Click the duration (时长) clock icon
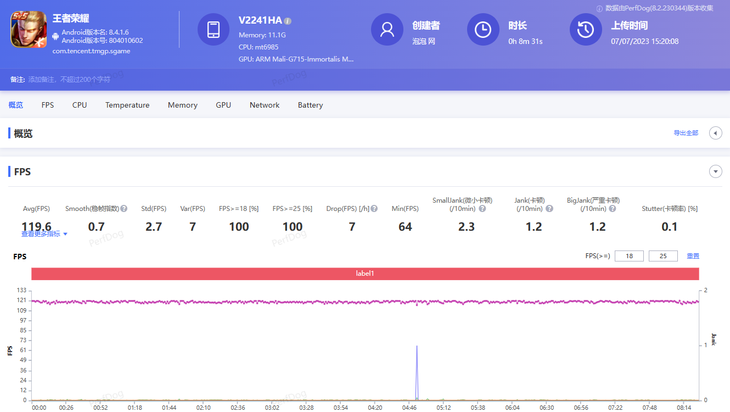This screenshot has height=412, width=730. [482, 30]
